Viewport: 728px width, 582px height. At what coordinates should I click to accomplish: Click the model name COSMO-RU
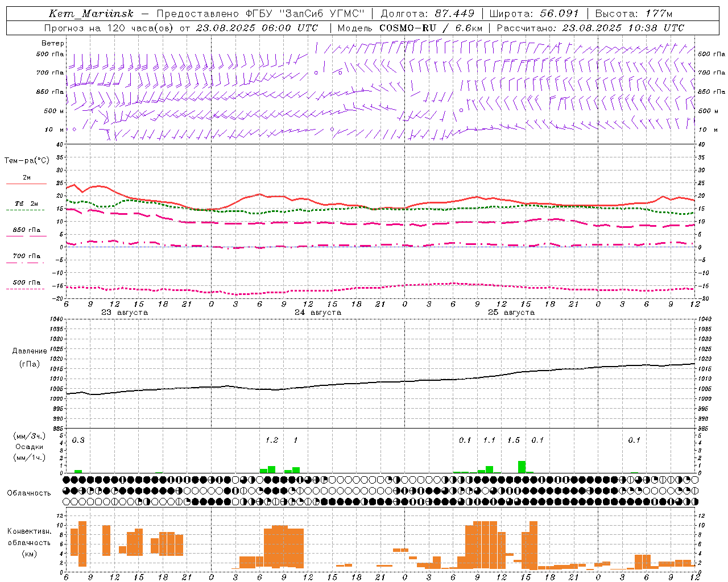point(408,28)
